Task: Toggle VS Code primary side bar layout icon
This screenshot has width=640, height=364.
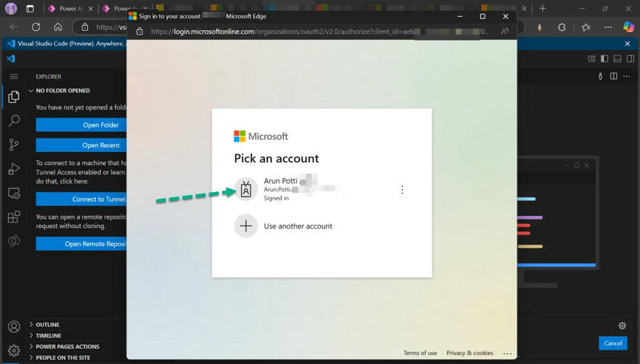Action: point(605,59)
